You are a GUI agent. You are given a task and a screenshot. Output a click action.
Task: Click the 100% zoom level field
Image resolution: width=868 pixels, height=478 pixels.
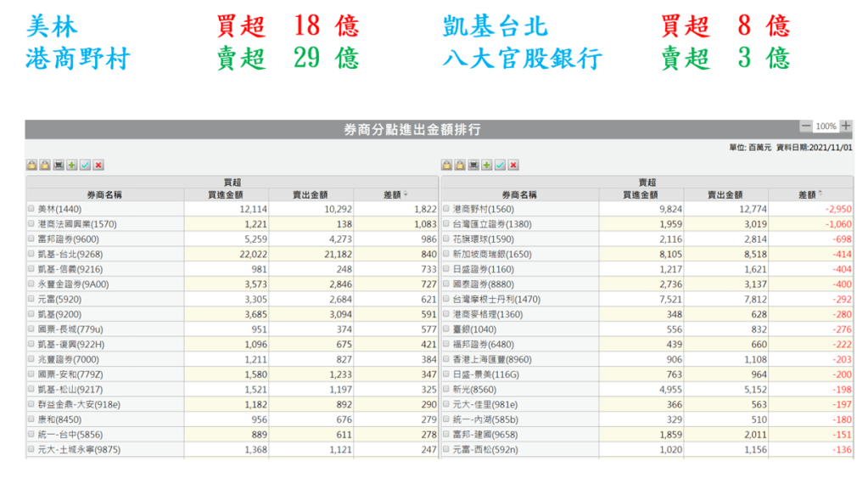tap(826, 127)
